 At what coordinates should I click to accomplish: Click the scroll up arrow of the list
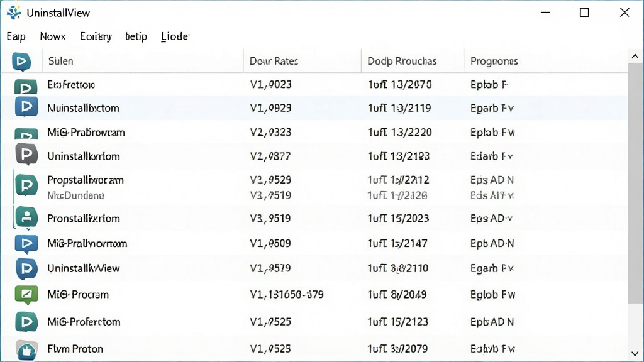tap(635, 56)
